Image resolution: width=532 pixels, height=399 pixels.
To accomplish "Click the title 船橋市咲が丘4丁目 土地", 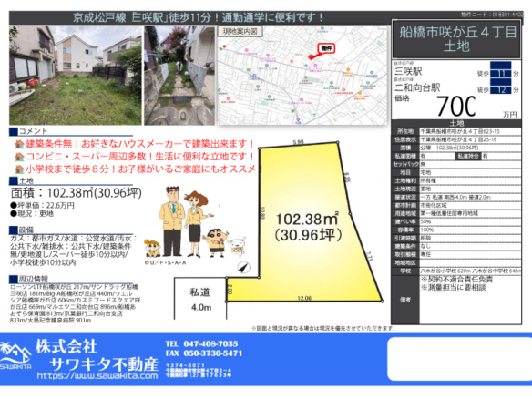I will pyautogui.click(x=456, y=39).
